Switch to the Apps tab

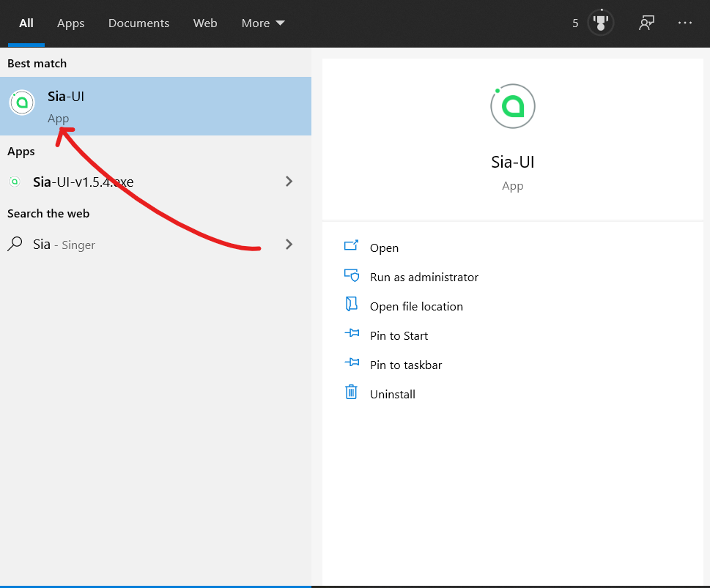[70, 23]
